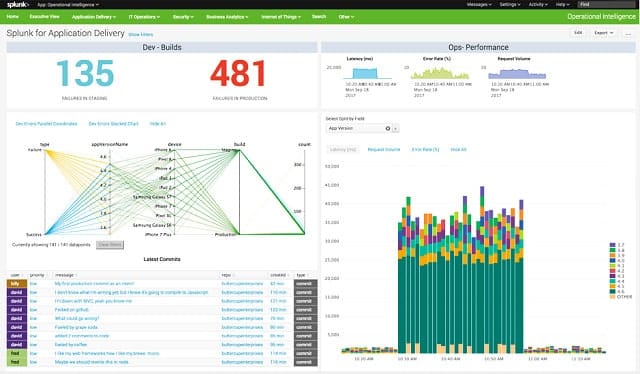The height and width of the screenshot is (374, 640).
Task: Click the Error Rate sparkline chart
Action: point(440,73)
